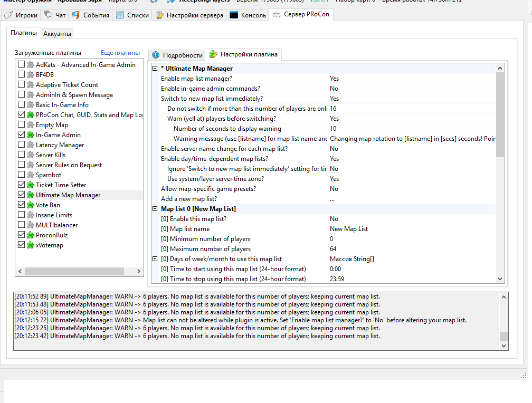Tick the MULTIbalancer plugin checkbox

(21, 225)
